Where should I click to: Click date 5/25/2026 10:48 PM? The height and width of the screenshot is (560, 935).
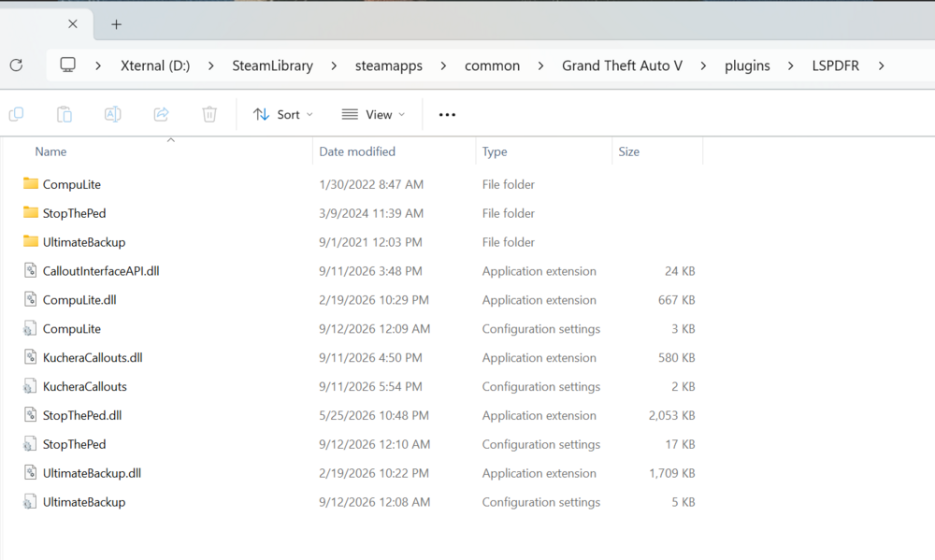pos(374,415)
